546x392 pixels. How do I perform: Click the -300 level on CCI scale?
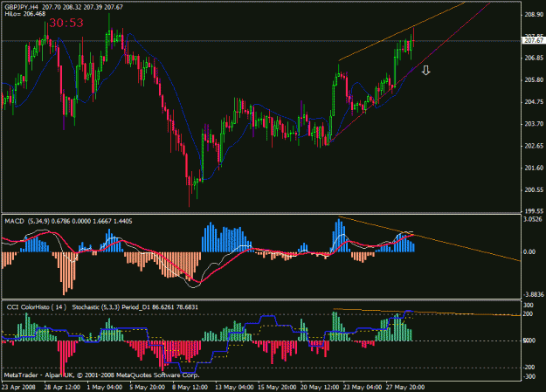pos(529,376)
